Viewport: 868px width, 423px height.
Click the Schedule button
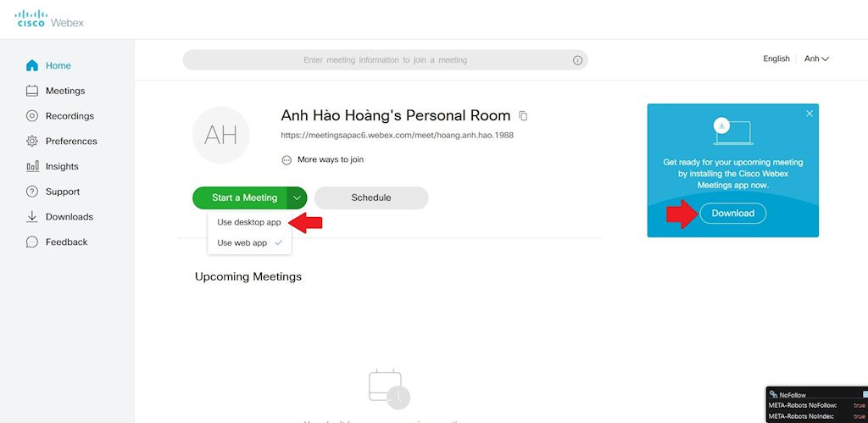coord(371,198)
